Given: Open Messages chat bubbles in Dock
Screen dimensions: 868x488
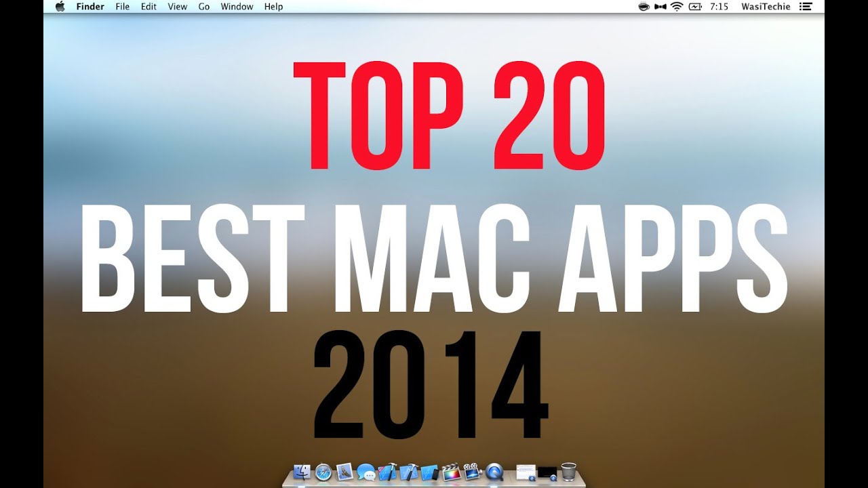Looking at the screenshot, I should pyautogui.click(x=366, y=472).
